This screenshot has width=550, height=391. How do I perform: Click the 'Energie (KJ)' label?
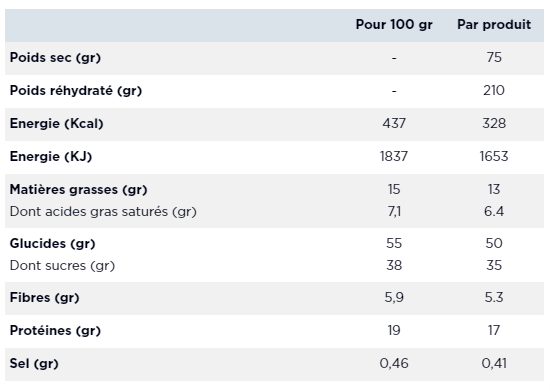click(x=51, y=156)
